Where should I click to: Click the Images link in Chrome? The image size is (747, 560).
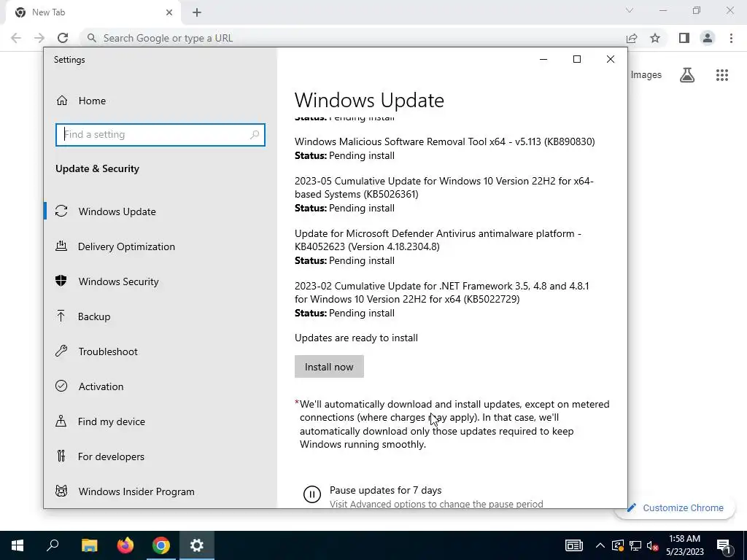[646, 75]
